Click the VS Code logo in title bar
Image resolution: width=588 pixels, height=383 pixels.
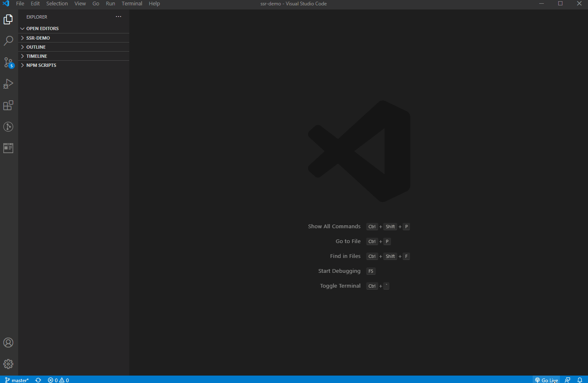pos(6,3)
